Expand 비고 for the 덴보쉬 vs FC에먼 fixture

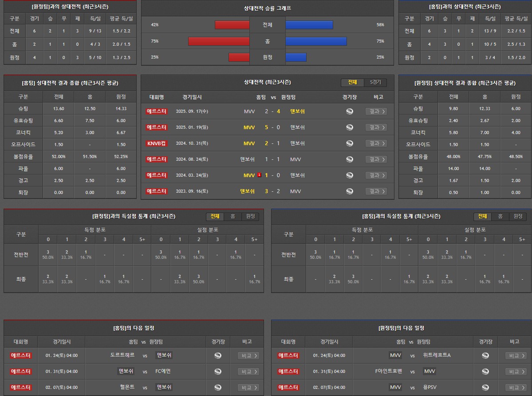248,372
